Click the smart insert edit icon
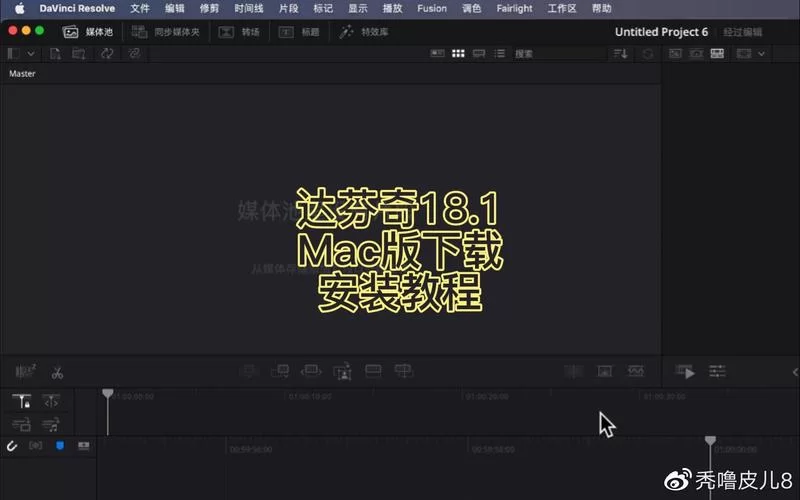This screenshot has height=500, width=800. pyautogui.click(x=249, y=371)
